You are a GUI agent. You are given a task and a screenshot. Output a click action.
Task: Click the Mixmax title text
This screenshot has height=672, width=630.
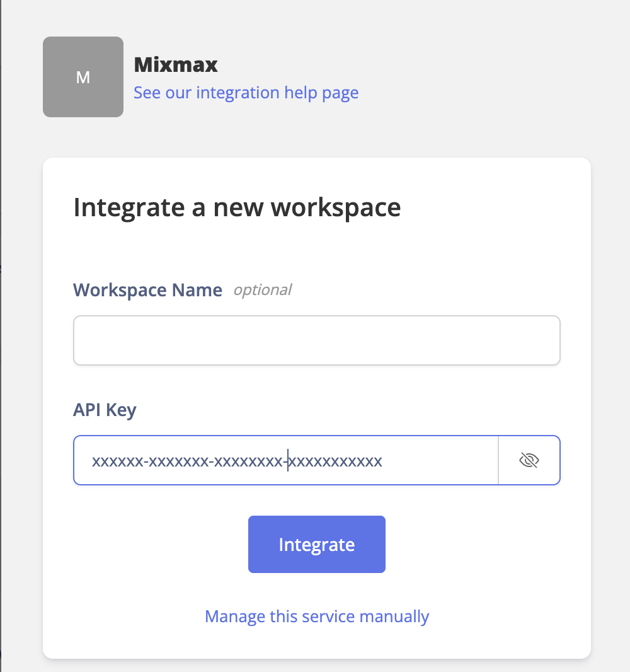pyautogui.click(x=176, y=65)
